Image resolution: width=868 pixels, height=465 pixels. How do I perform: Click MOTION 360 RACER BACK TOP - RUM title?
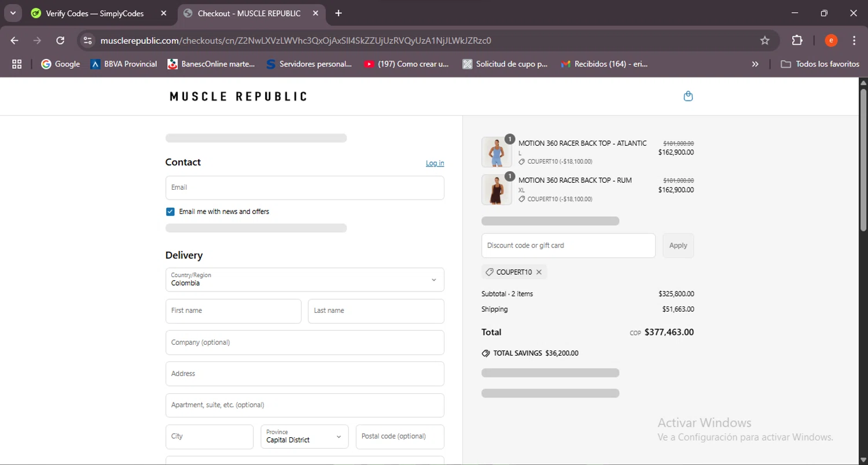(x=575, y=180)
